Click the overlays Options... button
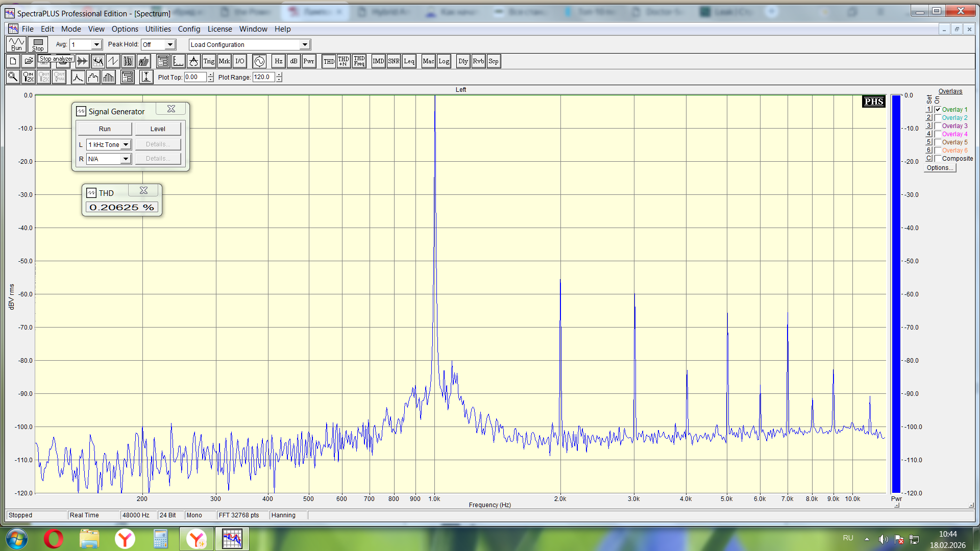Screen dimensions: 980x551 click(939, 168)
